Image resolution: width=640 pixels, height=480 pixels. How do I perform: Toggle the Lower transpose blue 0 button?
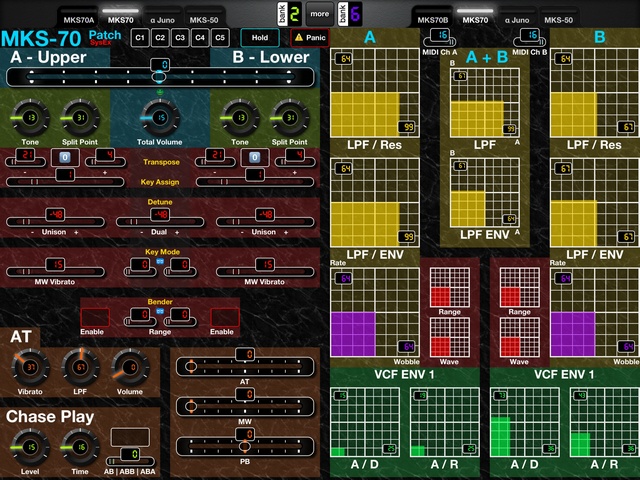(x=255, y=157)
